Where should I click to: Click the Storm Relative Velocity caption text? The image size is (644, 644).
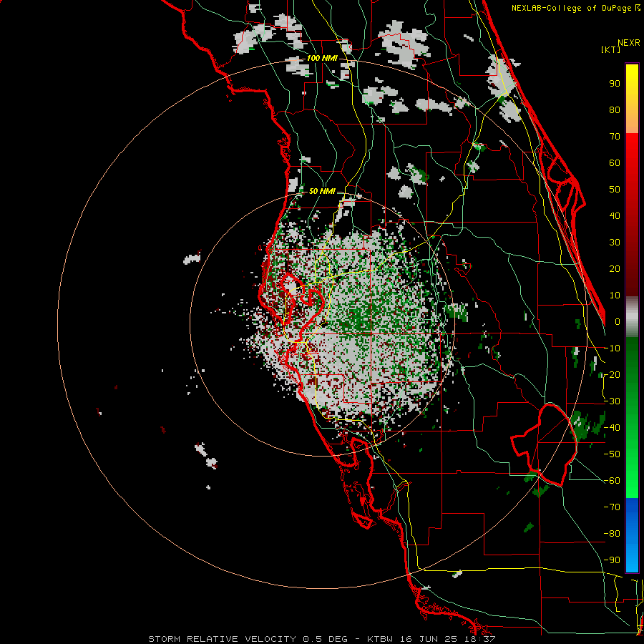(x=322, y=639)
